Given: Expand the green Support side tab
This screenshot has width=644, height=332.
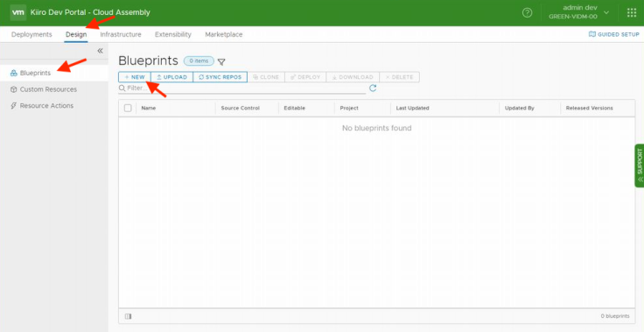Looking at the screenshot, I should 640,166.
